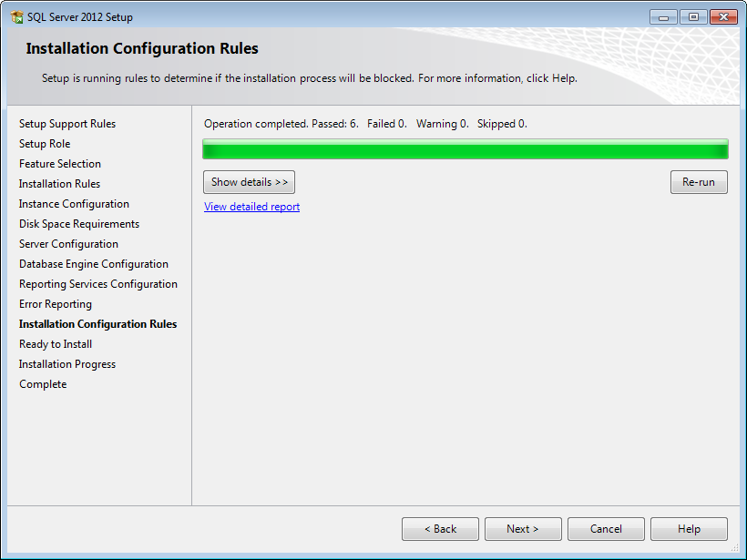Select the Database Engine Configuration step
747x560 pixels.
(x=94, y=264)
